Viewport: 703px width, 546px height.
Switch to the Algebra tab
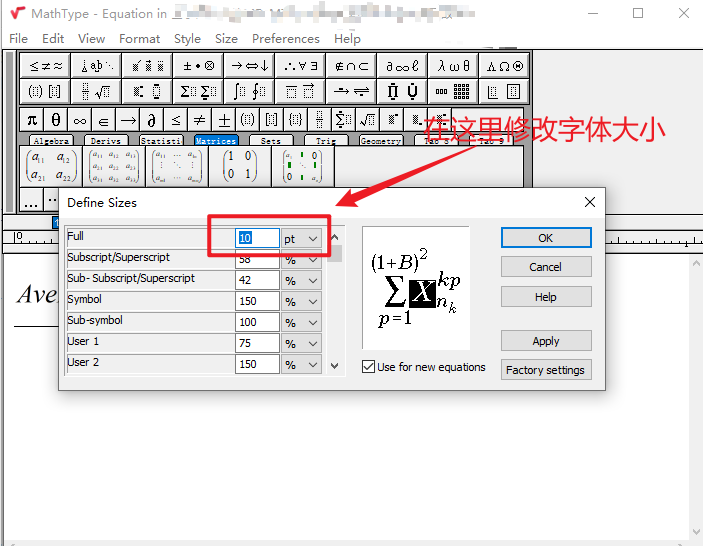pyautogui.click(x=51, y=140)
